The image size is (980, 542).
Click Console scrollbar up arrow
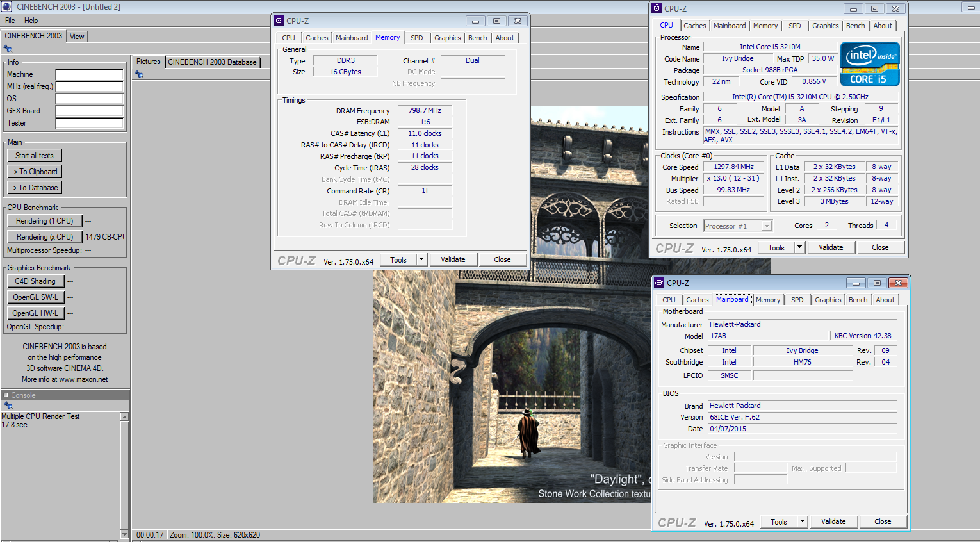pos(124,417)
